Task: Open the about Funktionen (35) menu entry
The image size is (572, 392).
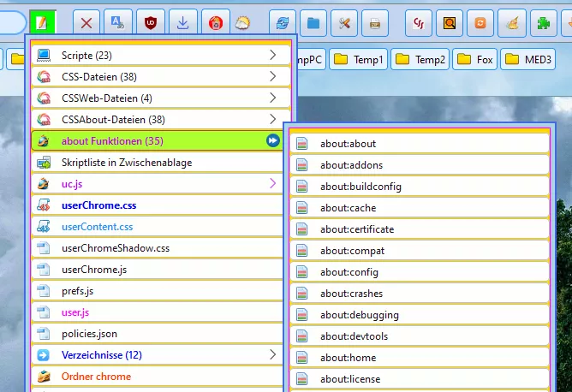Action: coord(158,140)
